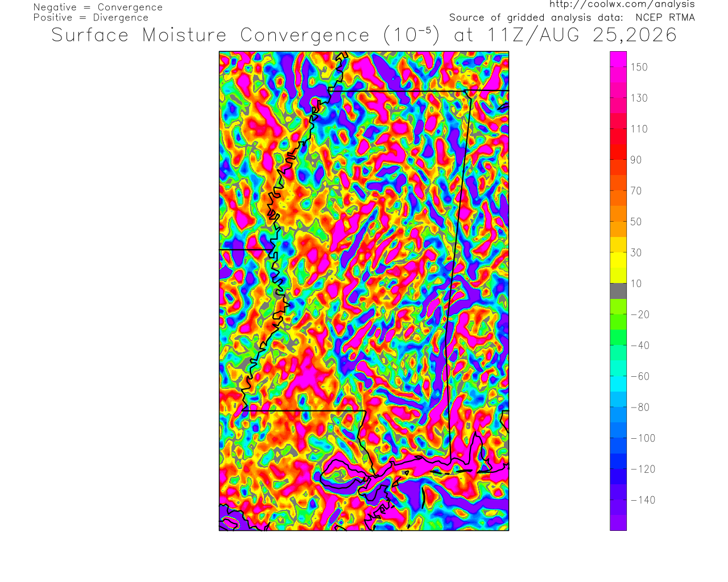Click the gray segment of the color scale
Screen dimensions: 728x582
point(618,291)
